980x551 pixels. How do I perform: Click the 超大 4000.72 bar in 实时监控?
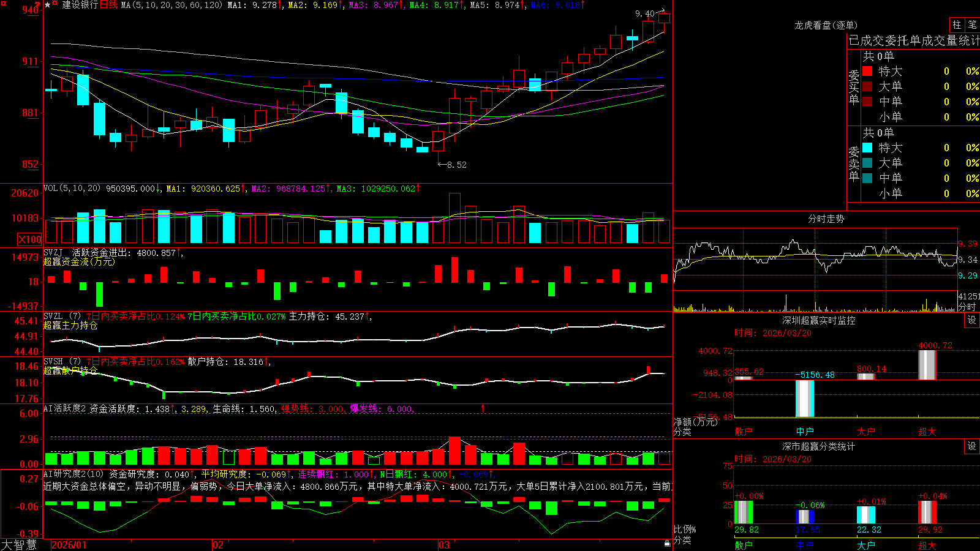927,365
